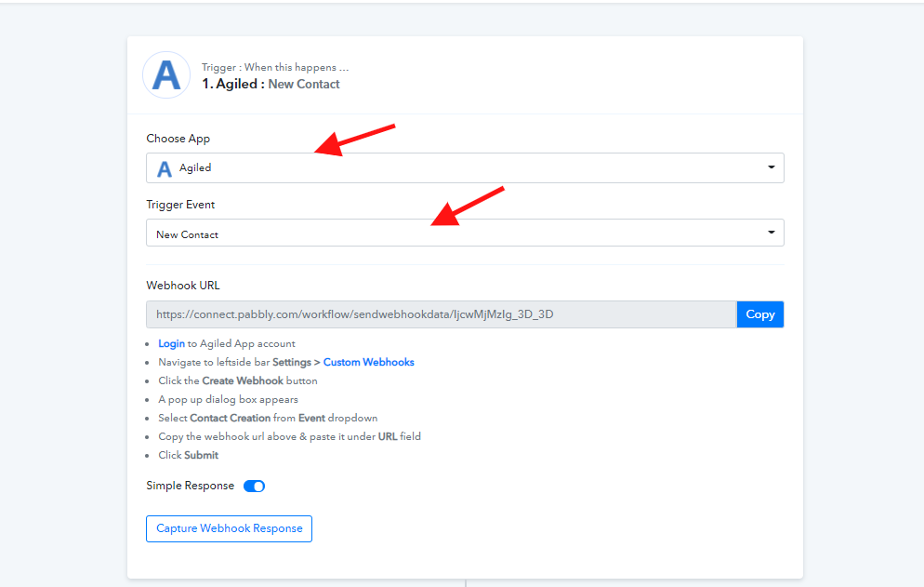Click the 'Simple Response' label

point(191,486)
